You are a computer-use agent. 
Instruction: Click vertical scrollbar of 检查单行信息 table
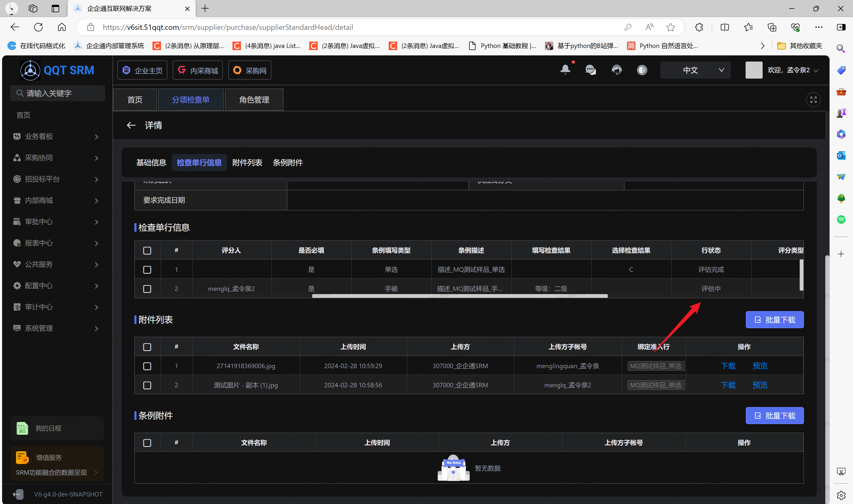pyautogui.click(x=801, y=275)
